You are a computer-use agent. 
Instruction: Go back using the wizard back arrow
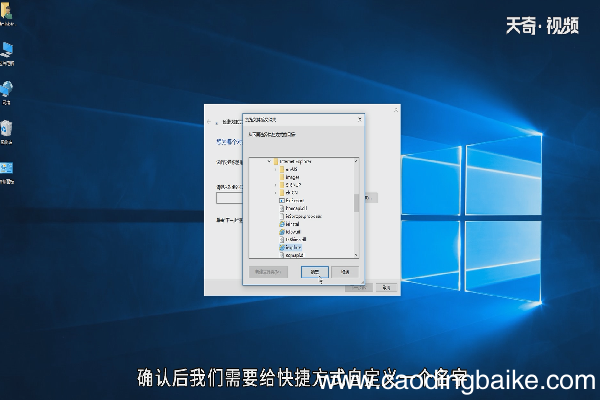pyautogui.click(x=209, y=122)
